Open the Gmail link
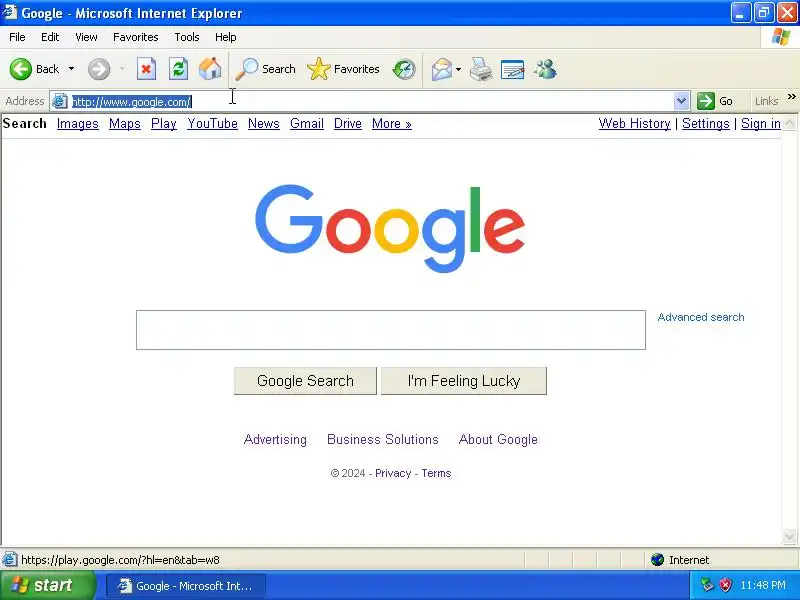Viewport: 800px width, 600px height. (307, 123)
